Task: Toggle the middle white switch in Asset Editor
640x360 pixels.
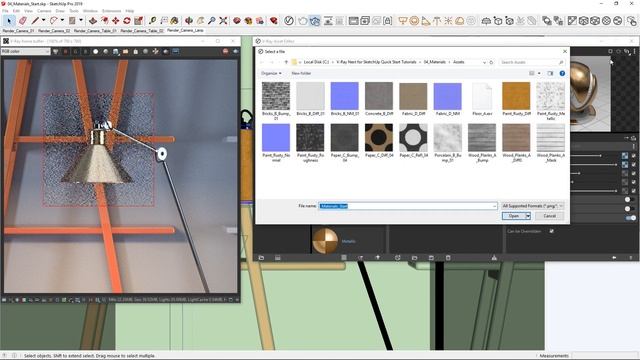Action: tap(629, 209)
